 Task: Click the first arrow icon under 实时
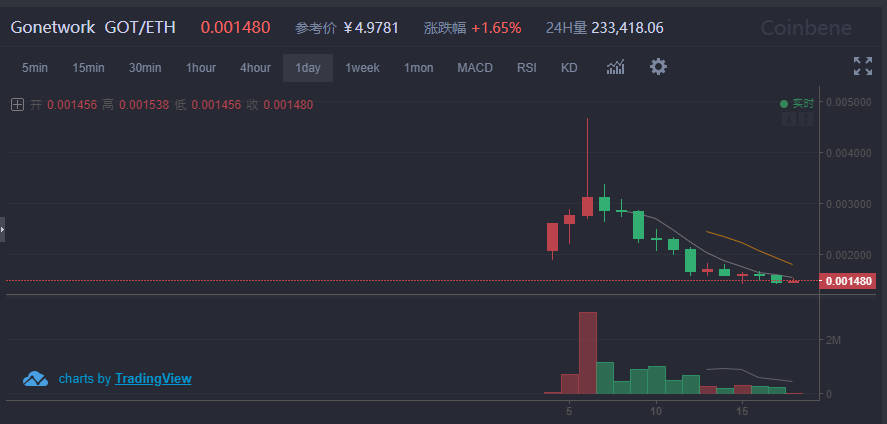click(788, 119)
